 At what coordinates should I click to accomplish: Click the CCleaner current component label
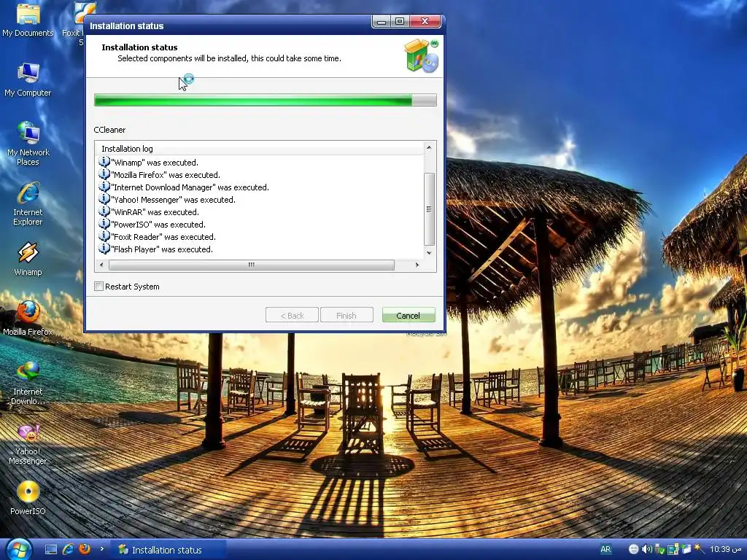coord(109,130)
